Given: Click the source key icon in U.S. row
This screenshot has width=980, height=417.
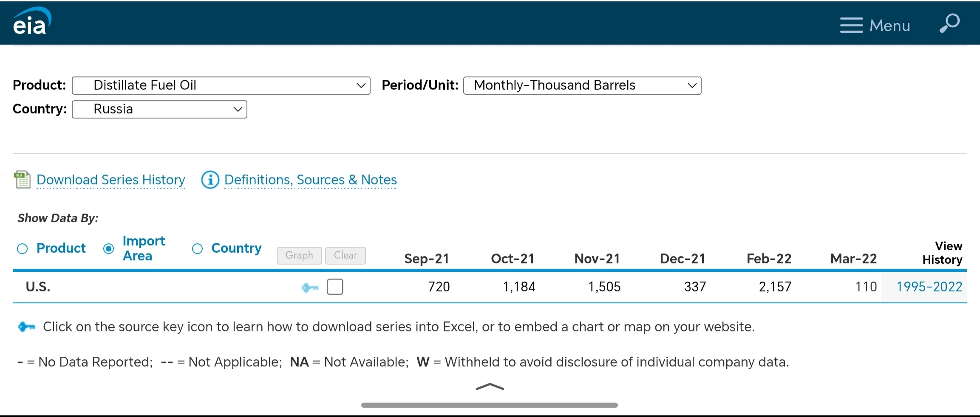Looking at the screenshot, I should (x=310, y=287).
